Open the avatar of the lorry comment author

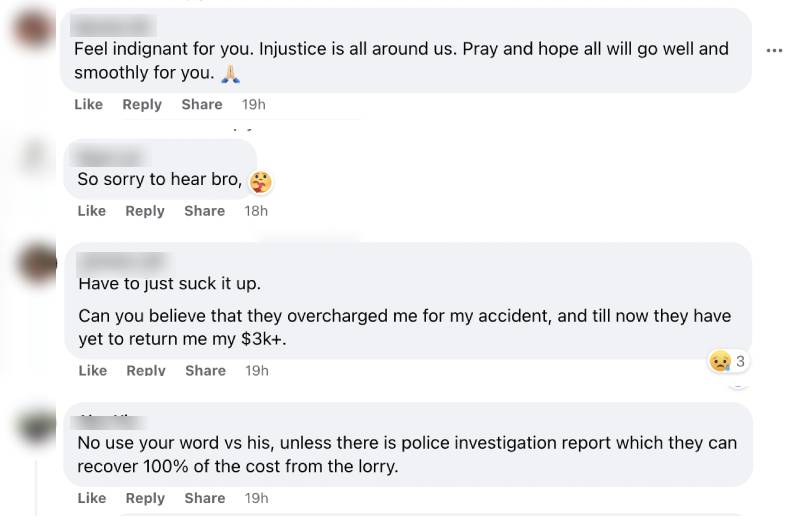click(x=39, y=425)
